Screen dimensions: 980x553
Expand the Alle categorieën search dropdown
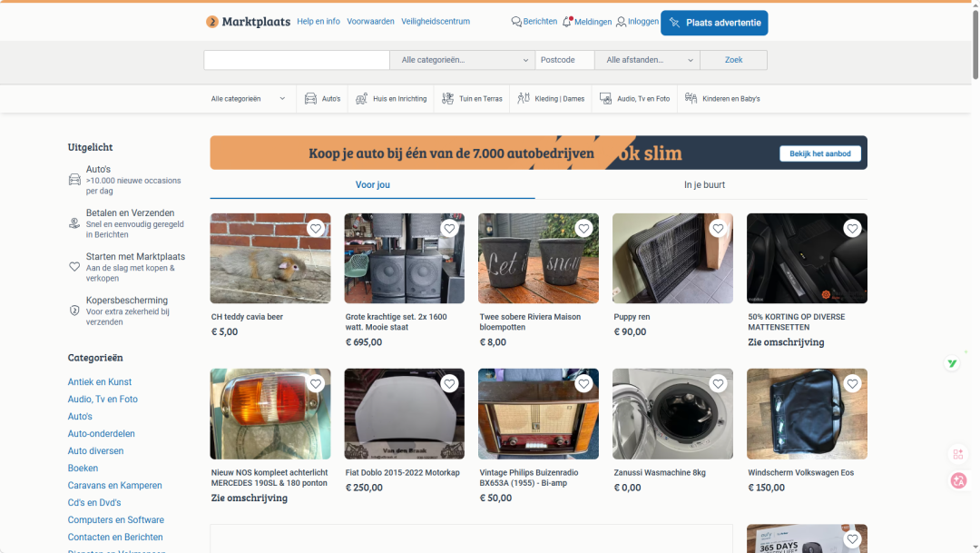tap(462, 60)
